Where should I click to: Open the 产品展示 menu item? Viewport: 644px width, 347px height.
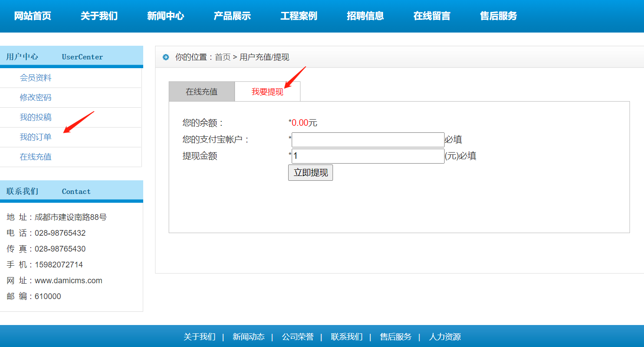232,16
